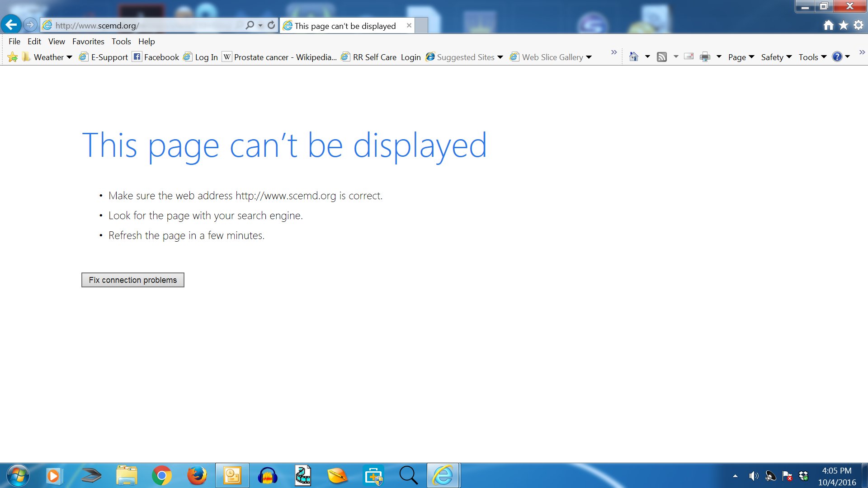Expand the Safety menu dropdown
Screen dimensions: 868x488
coord(776,57)
